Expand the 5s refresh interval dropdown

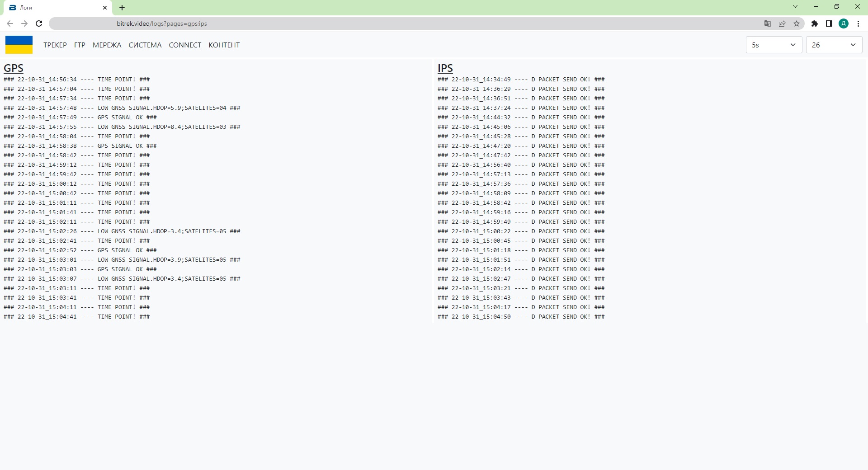pyautogui.click(x=774, y=45)
